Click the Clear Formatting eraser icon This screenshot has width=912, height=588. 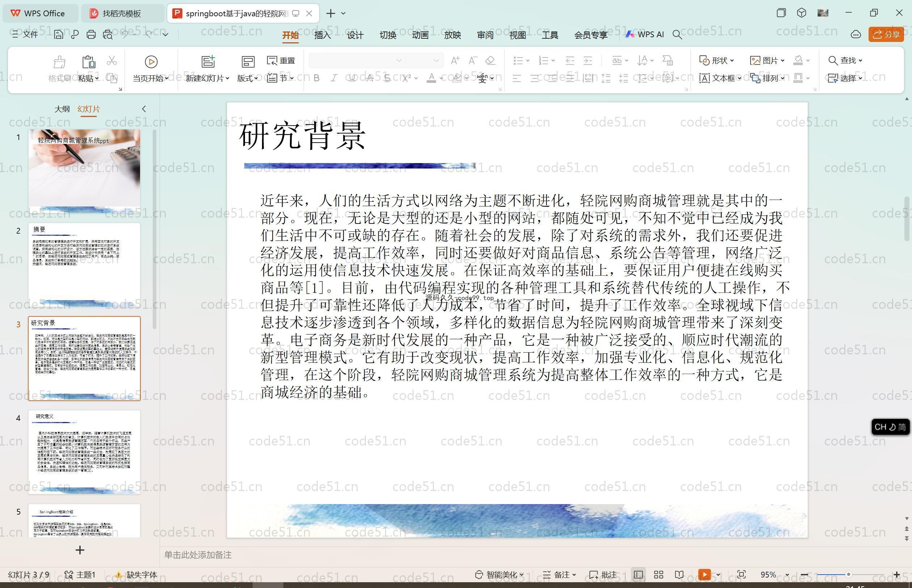(490, 60)
